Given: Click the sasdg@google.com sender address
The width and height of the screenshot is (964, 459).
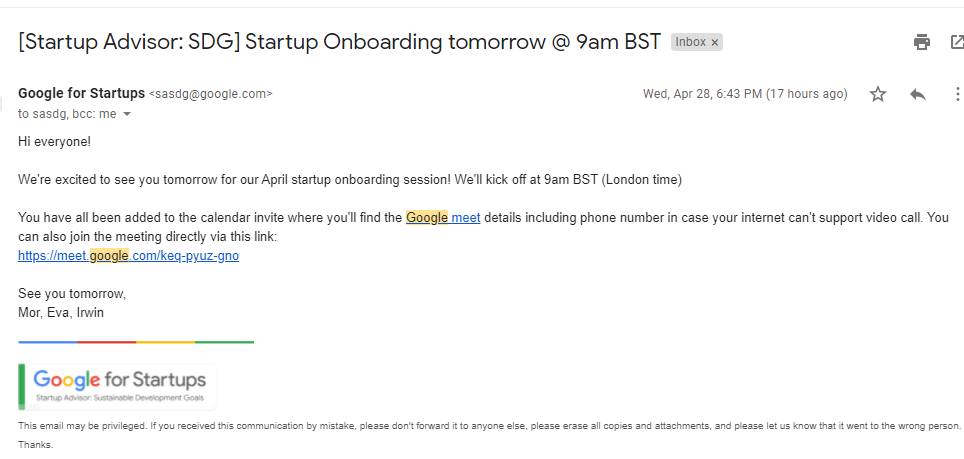Looking at the screenshot, I should coord(211,94).
